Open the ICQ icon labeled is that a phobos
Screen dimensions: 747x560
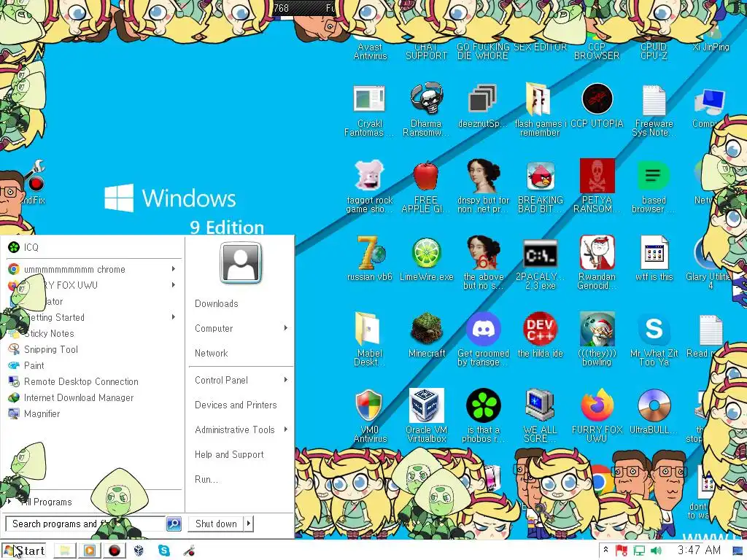click(483, 405)
